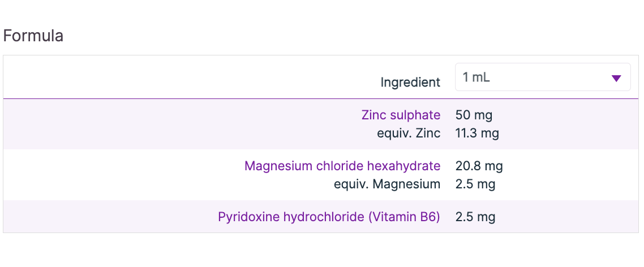Screen dimensions: 644x267
Task: Follow the Pyridoxine hydrochloride (Vitamin B6) link
Action: click(x=329, y=217)
